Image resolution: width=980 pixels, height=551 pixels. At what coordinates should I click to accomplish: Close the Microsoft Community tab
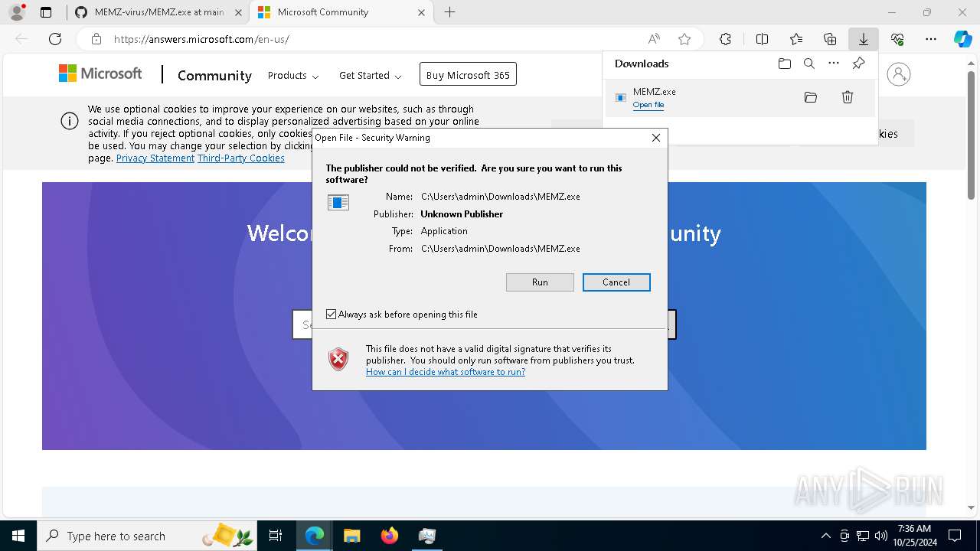point(422,12)
